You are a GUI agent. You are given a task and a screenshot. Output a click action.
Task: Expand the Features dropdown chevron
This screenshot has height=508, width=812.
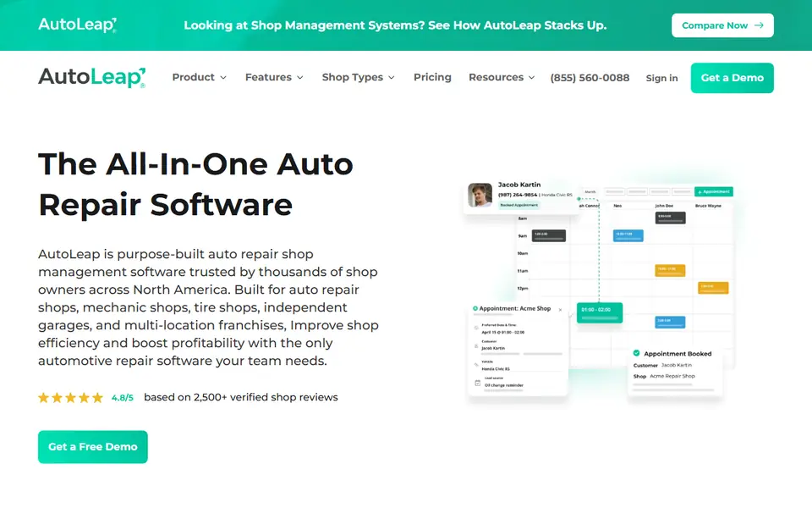(x=299, y=78)
